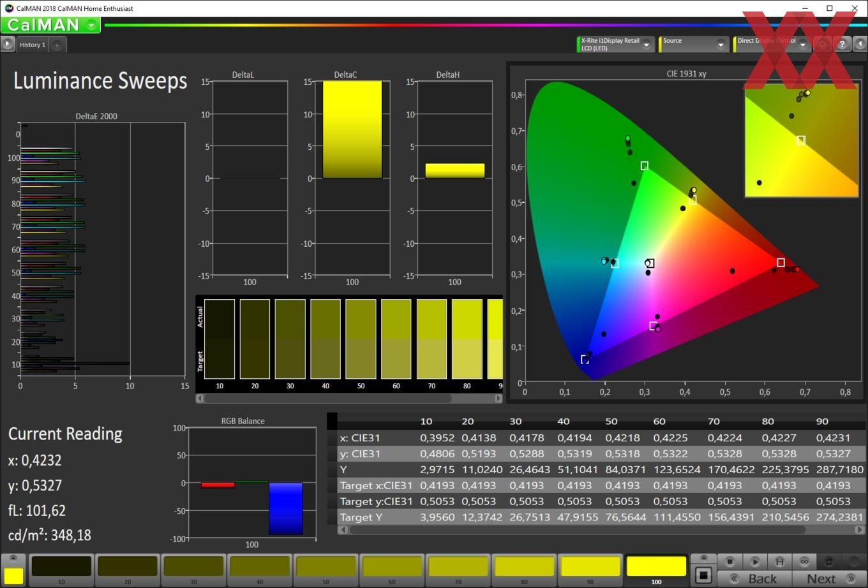Viewport: 868px width, 588px height.
Task: Open the help question mark icon
Action: tap(842, 44)
